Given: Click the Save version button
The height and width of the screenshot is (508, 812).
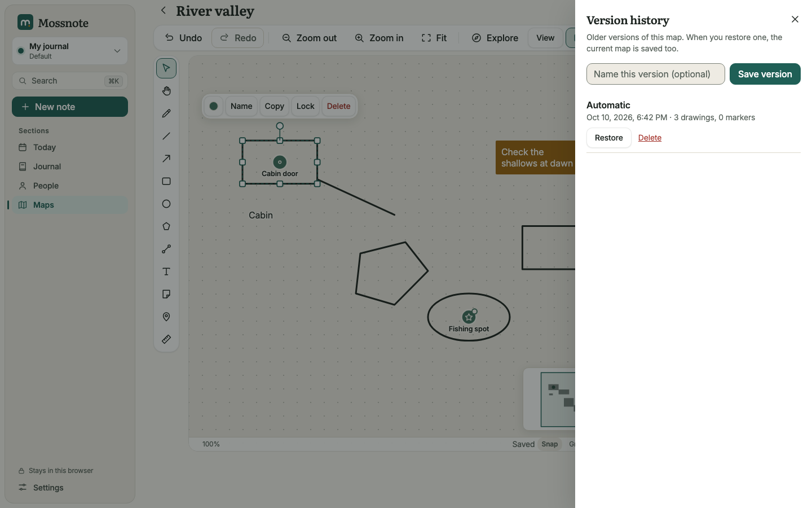Looking at the screenshot, I should (x=765, y=74).
